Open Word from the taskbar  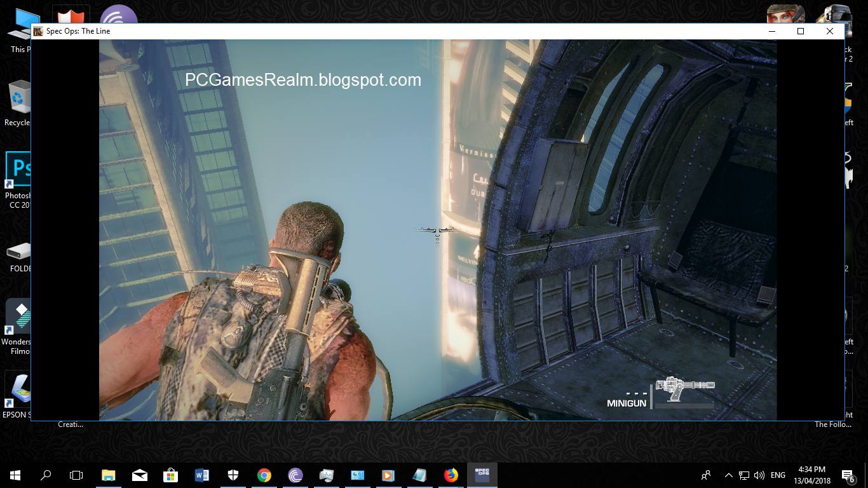202,475
